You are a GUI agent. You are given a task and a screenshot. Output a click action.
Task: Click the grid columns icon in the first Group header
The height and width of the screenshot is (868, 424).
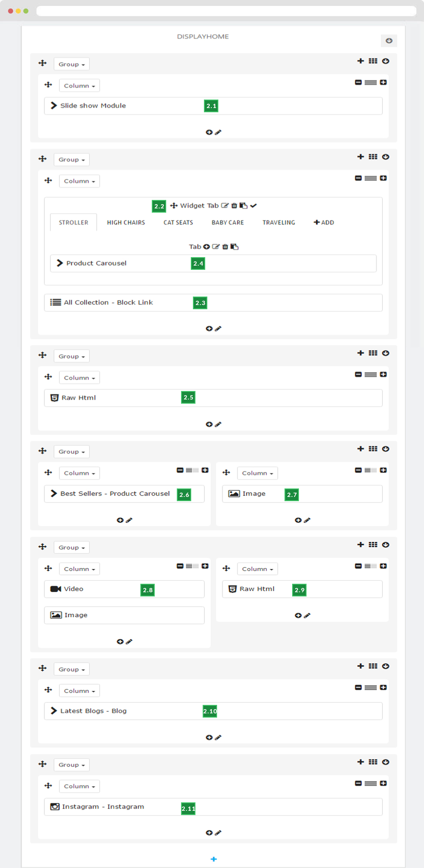373,61
